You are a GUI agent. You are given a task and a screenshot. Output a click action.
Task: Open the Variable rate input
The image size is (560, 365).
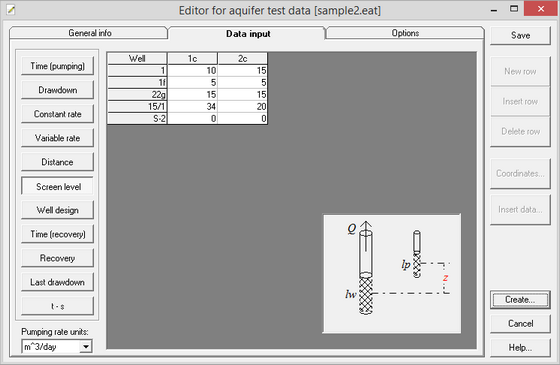[x=57, y=138]
